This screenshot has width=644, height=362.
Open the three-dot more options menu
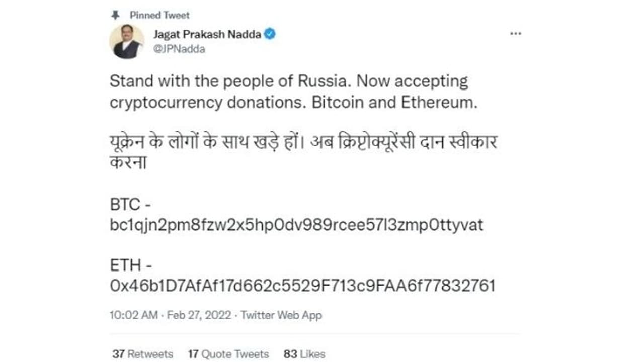click(516, 34)
